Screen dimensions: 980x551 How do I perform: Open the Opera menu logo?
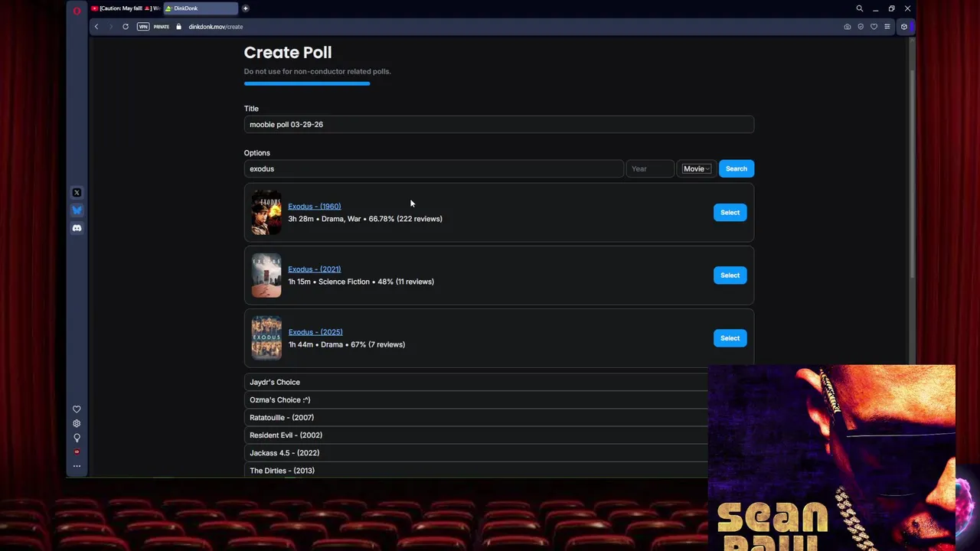(77, 10)
